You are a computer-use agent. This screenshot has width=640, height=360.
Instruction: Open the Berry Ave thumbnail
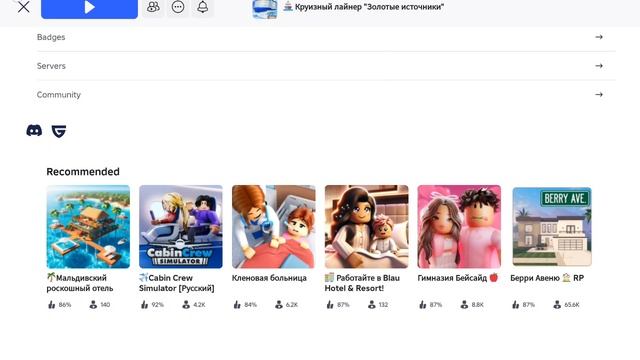click(552, 227)
